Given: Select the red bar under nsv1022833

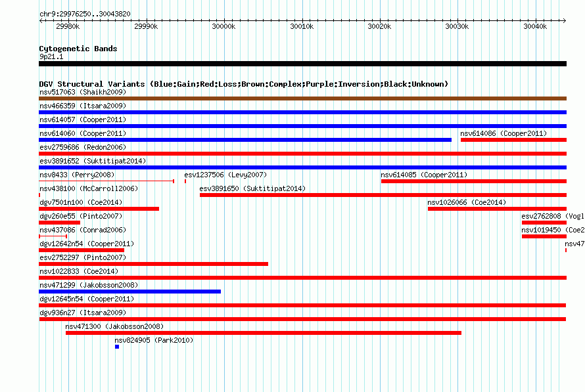Looking at the screenshot, I should coord(302,278).
